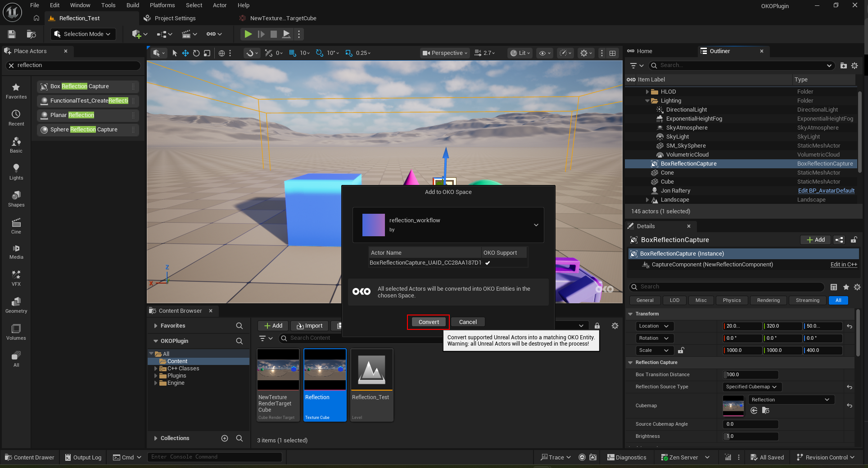Open the viewport Show eye menu
Screen dimensions: 868x468
click(x=545, y=53)
